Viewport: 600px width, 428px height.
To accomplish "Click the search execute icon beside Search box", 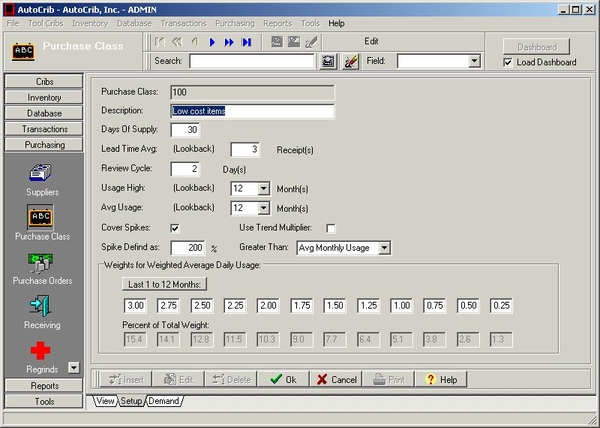I will coord(328,61).
